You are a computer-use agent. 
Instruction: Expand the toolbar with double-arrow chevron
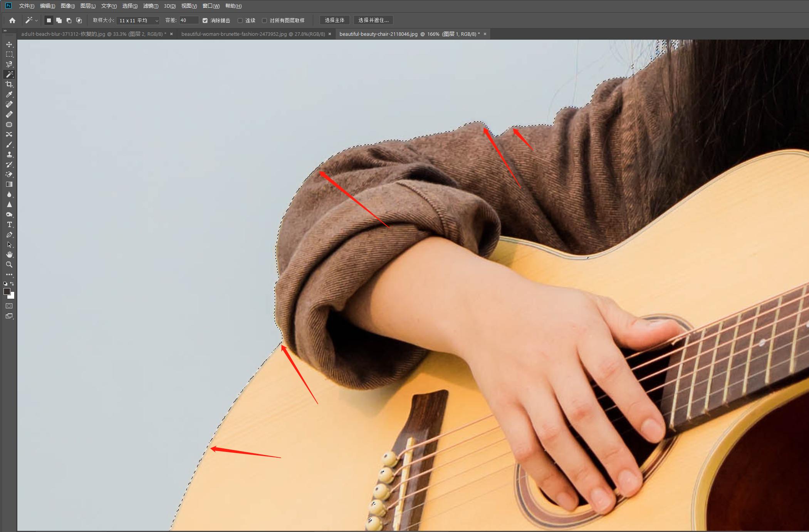(x=5, y=30)
